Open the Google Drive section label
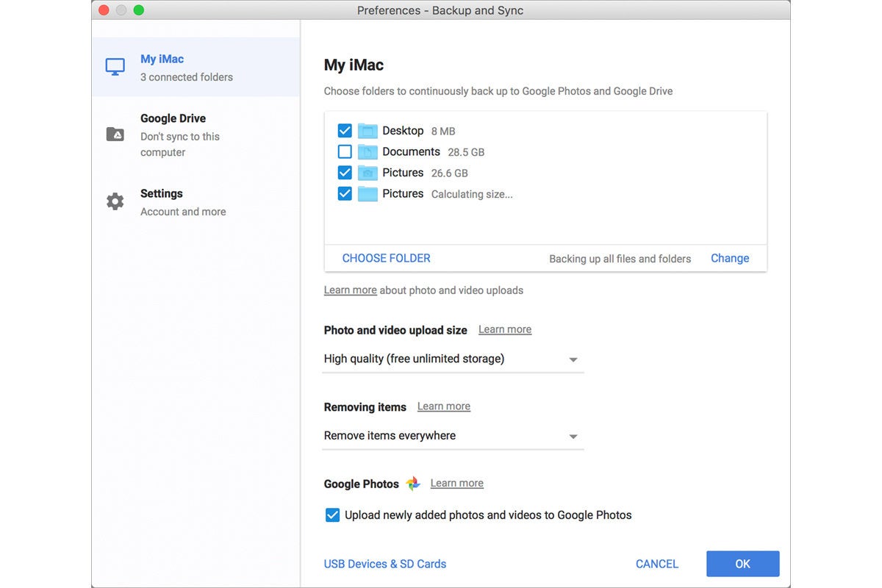This screenshot has width=882, height=588. click(173, 118)
